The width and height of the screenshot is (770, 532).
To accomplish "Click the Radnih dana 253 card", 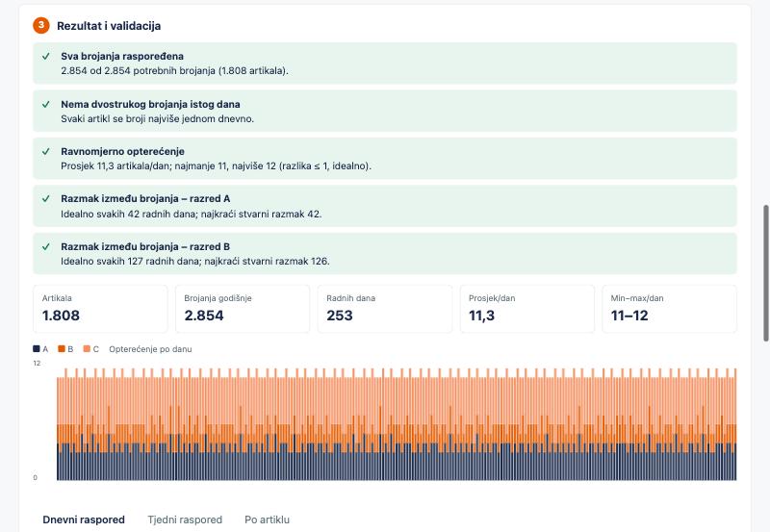I will pos(385,309).
